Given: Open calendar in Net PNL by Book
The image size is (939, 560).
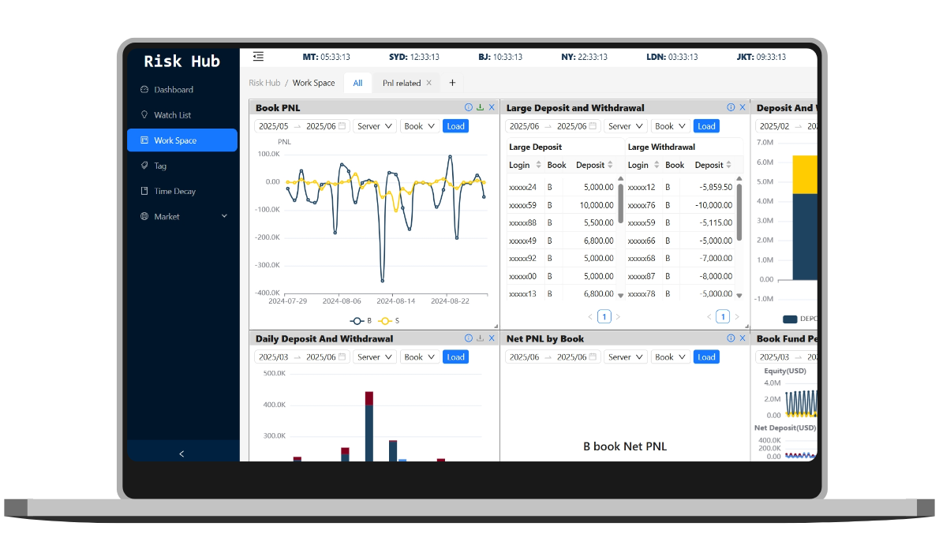Looking at the screenshot, I should [593, 357].
